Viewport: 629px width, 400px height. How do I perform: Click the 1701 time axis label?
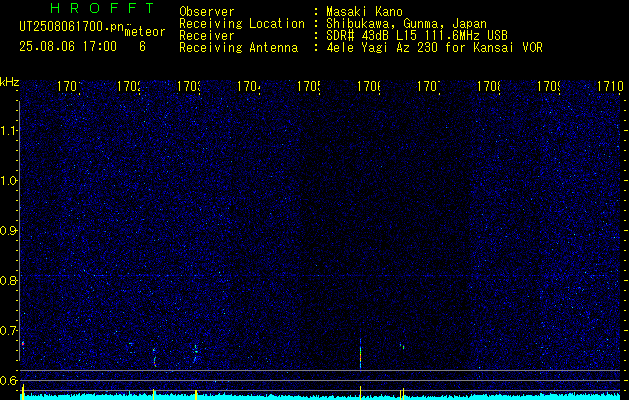point(69,86)
